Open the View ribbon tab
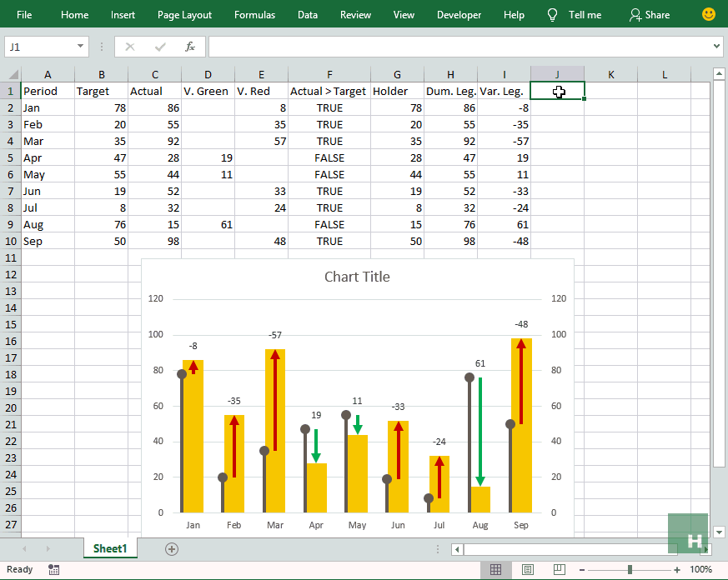Viewport: 728px width, 580px height. [404, 15]
